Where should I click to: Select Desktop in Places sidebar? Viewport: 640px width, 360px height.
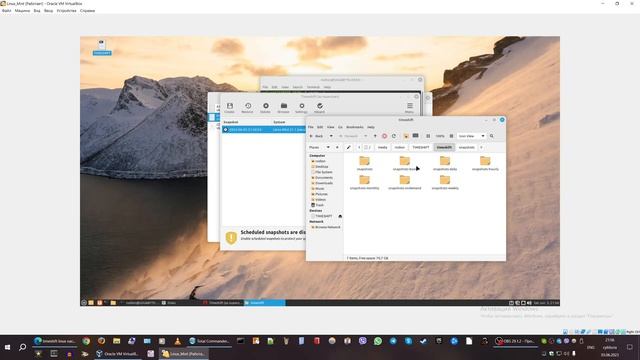tap(321, 167)
